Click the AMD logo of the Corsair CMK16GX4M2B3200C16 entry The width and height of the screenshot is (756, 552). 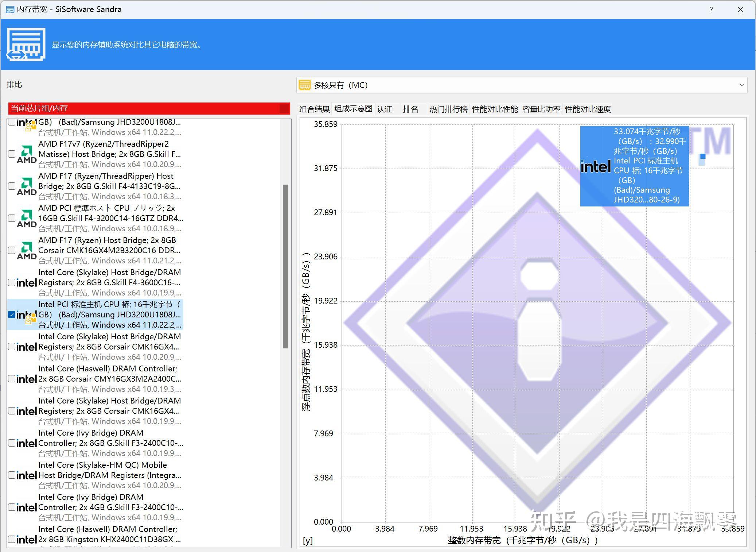(x=27, y=250)
